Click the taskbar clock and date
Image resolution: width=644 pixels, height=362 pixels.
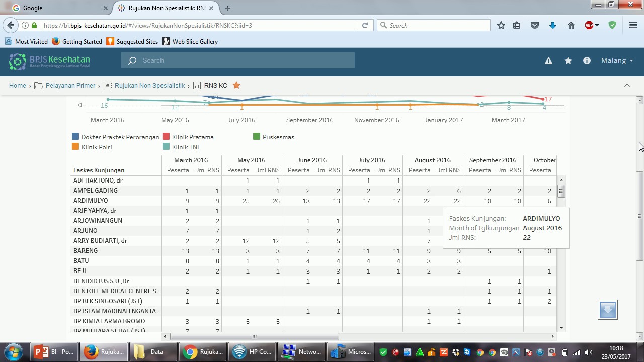[616, 352]
